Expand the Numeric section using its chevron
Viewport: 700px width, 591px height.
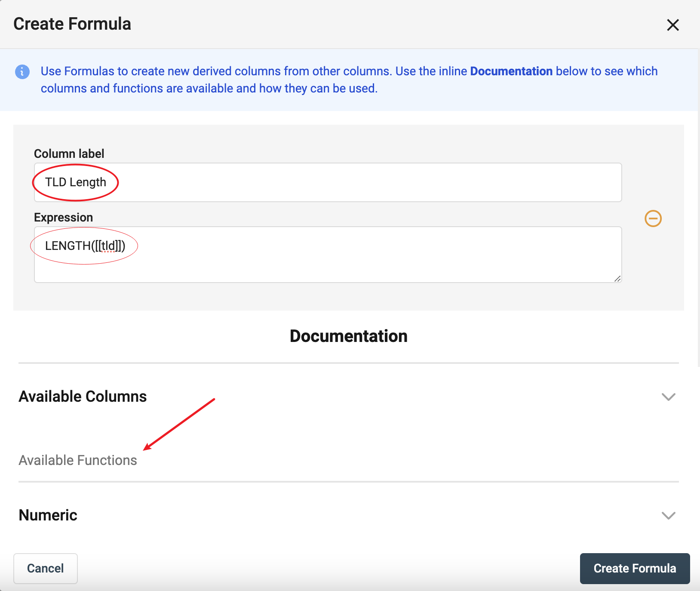pyautogui.click(x=668, y=515)
